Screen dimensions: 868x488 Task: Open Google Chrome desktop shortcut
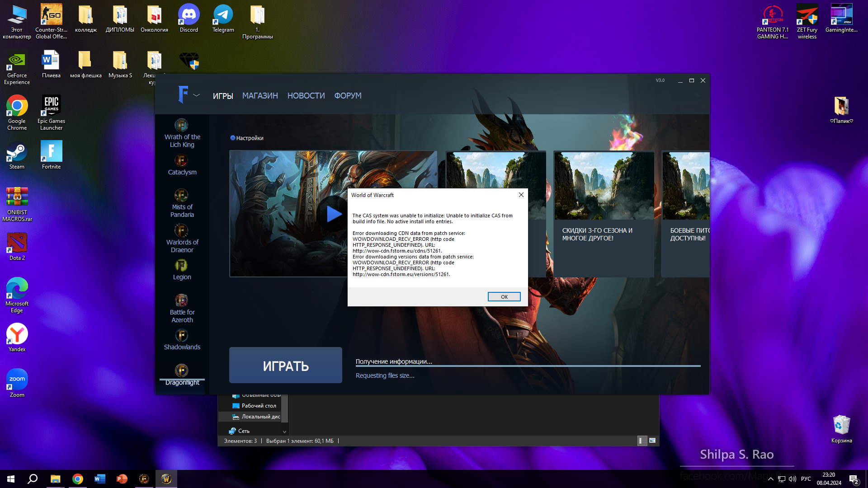pos(17,113)
